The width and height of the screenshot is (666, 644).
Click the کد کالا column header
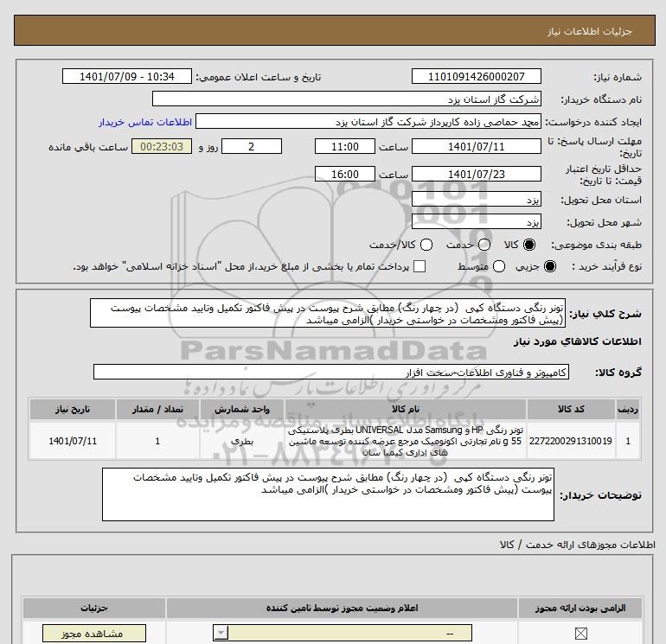tap(571, 409)
